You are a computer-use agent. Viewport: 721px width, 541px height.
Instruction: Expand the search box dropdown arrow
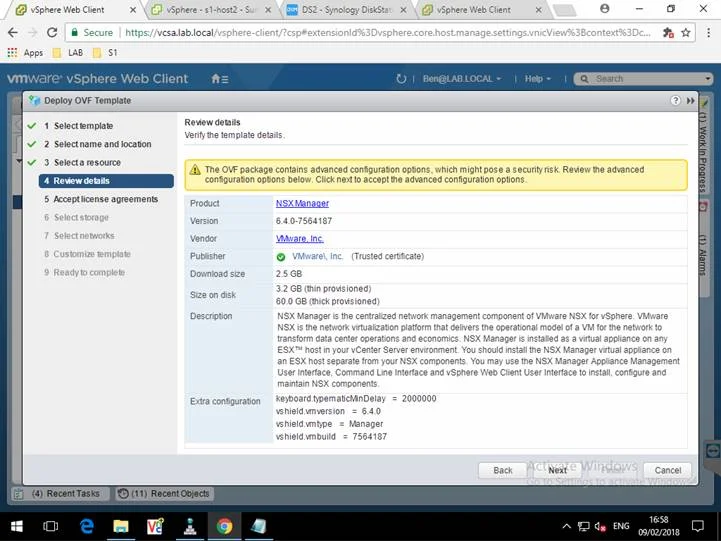point(708,79)
